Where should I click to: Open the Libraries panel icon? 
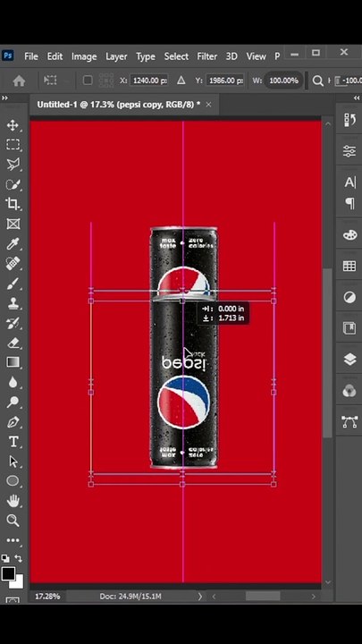(x=349, y=328)
